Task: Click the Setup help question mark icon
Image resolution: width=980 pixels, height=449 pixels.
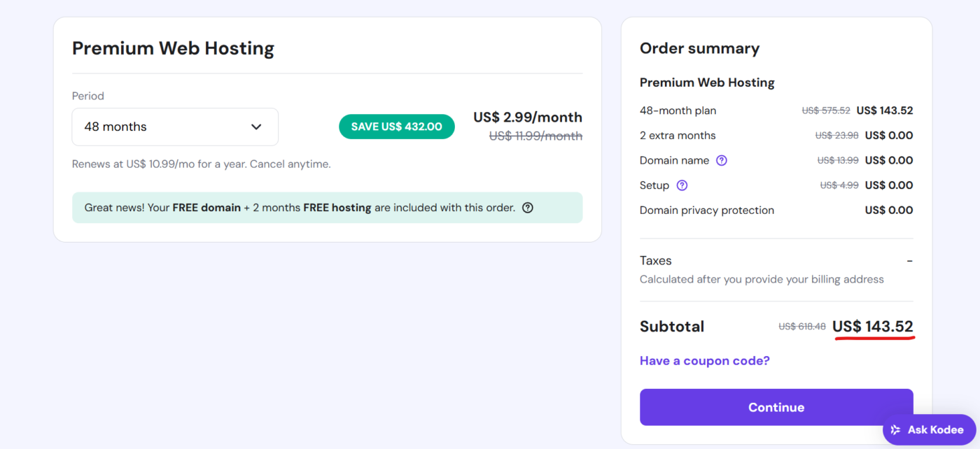Action: (x=682, y=185)
